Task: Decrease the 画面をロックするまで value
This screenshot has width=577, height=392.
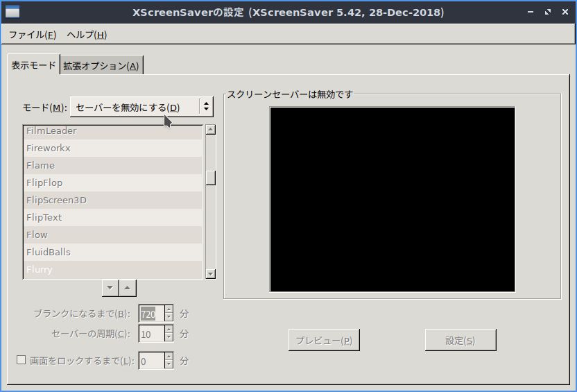Action: coord(169,365)
